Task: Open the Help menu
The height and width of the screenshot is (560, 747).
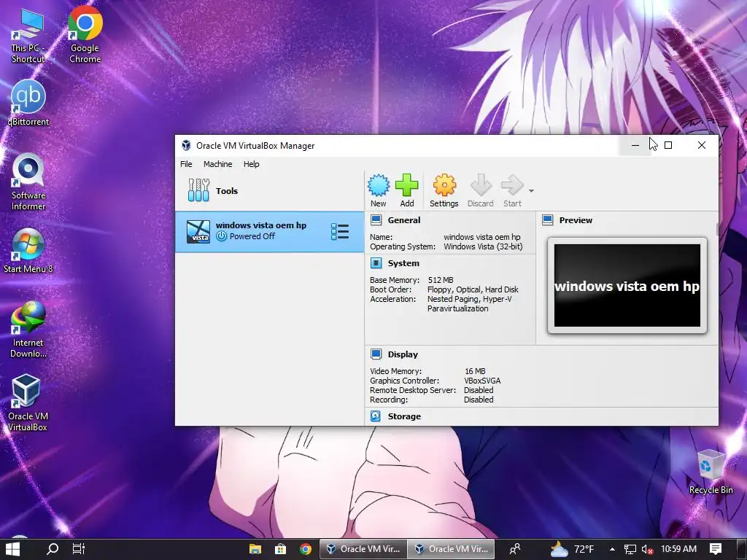Action: click(x=251, y=164)
